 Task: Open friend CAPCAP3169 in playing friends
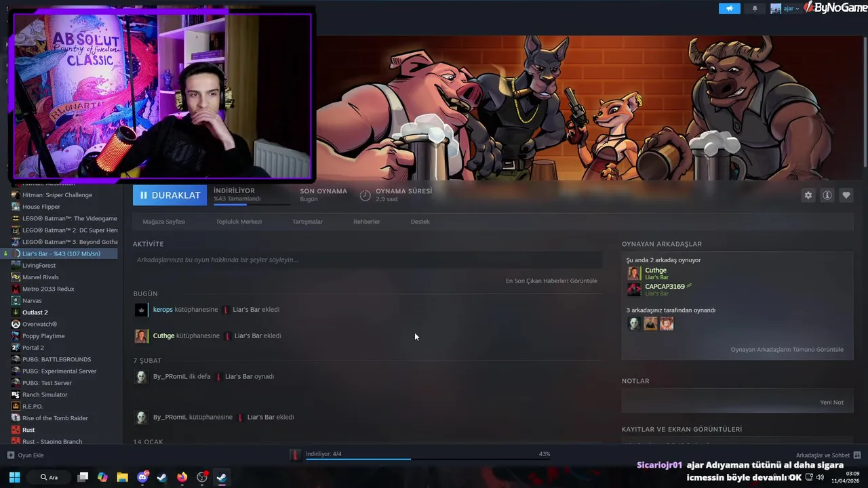[x=665, y=287]
